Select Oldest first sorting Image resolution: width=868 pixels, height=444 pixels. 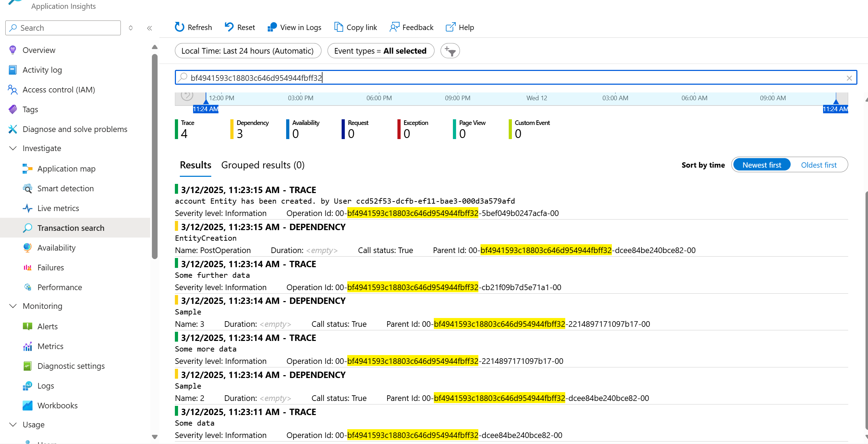coord(819,165)
